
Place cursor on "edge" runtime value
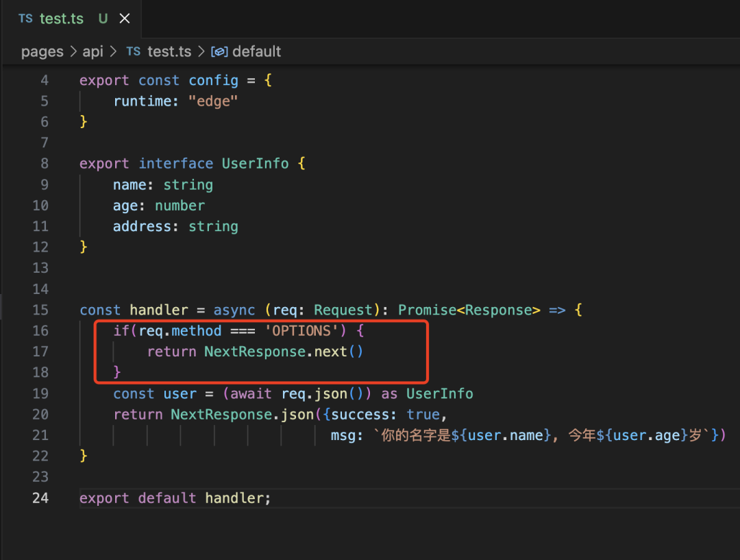click(213, 101)
